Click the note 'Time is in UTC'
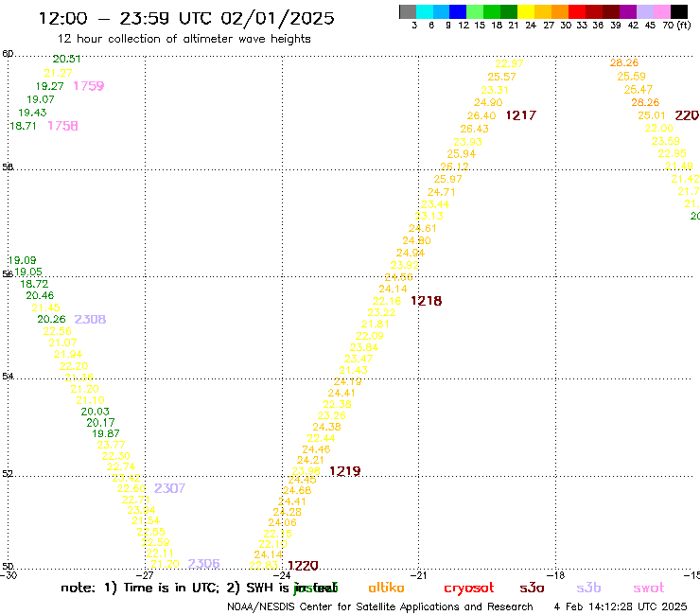The height and width of the screenshot is (615, 700). pos(172,588)
